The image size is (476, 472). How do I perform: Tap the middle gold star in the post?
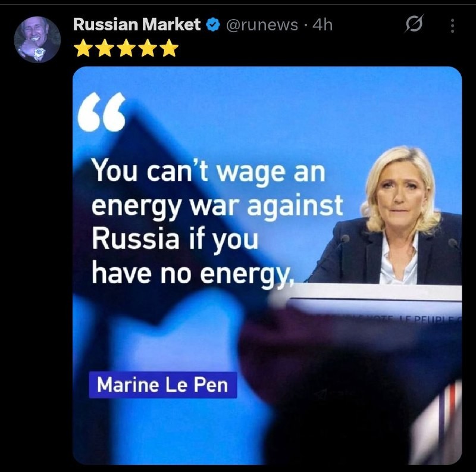click(x=126, y=48)
